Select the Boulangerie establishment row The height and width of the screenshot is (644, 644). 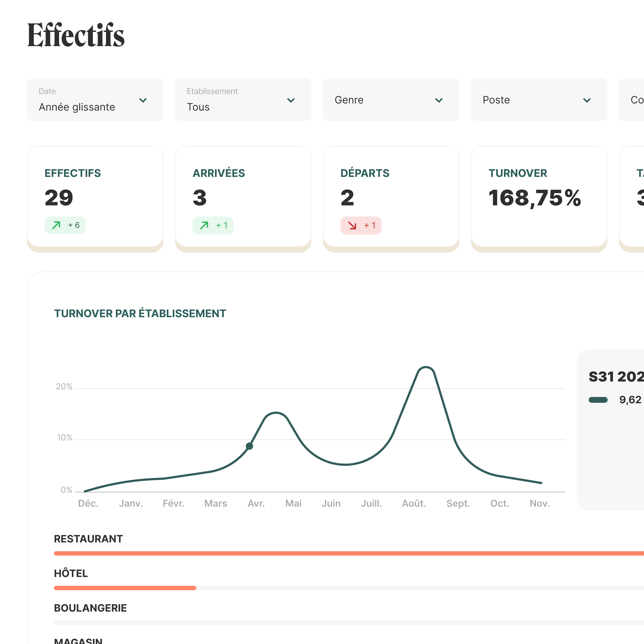(90, 608)
